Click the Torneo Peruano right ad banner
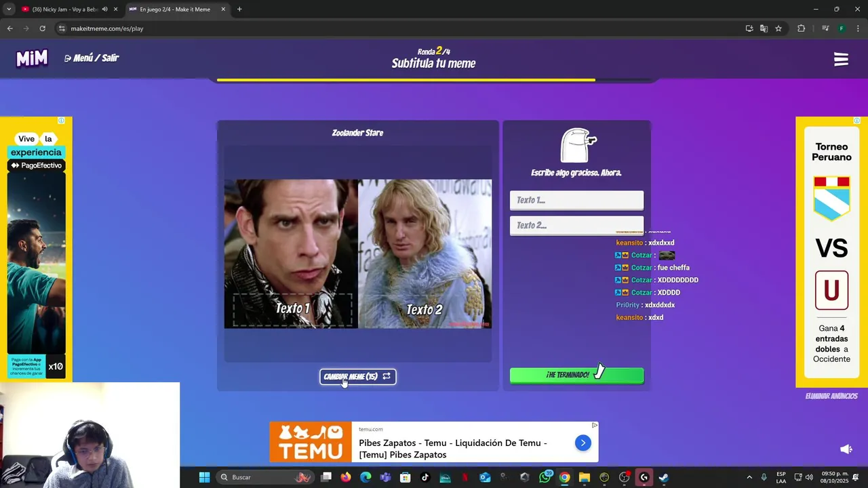868x488 pixels. pyautogui.click(x=831, y=252)
